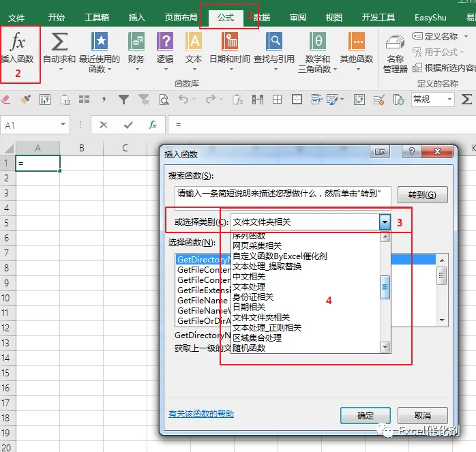Click the redo arrow icon
The image size is (476, 452).
pos(210,100)
